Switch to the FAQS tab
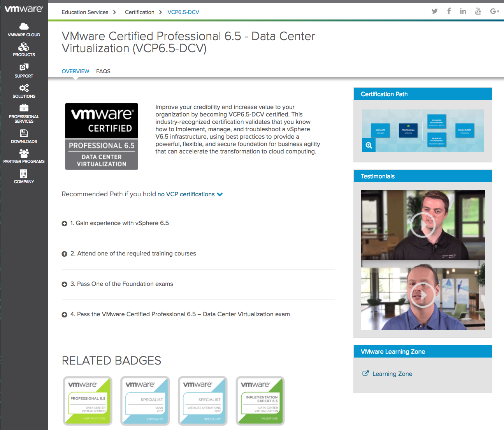Screen dimensions: 504x430 [x=103, y=71]
